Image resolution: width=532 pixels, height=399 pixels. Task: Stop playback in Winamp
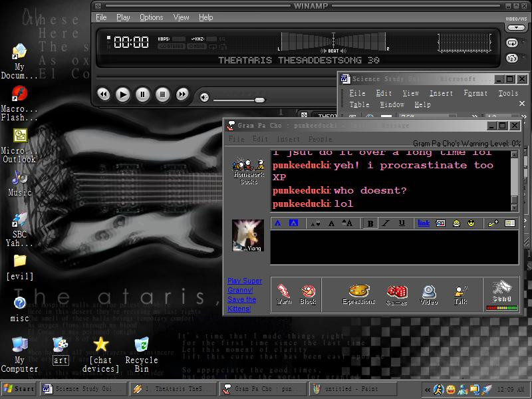(162, 94)
